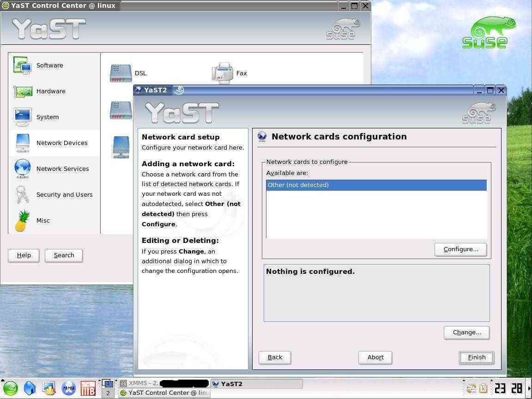The height and width of the screenshot is (399, 532).
Task: Open the Misc pineapple category
Action: pyautogui.click(x=54, y=221)
